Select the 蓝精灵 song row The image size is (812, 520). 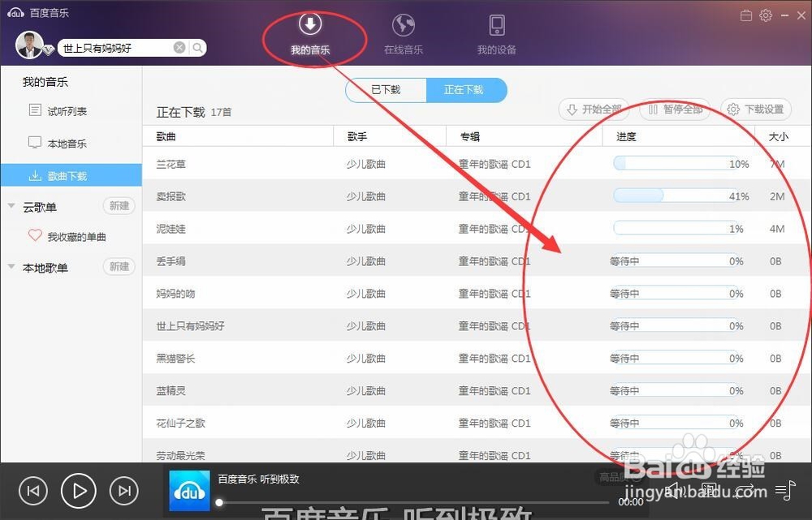[x=477, y=391]
